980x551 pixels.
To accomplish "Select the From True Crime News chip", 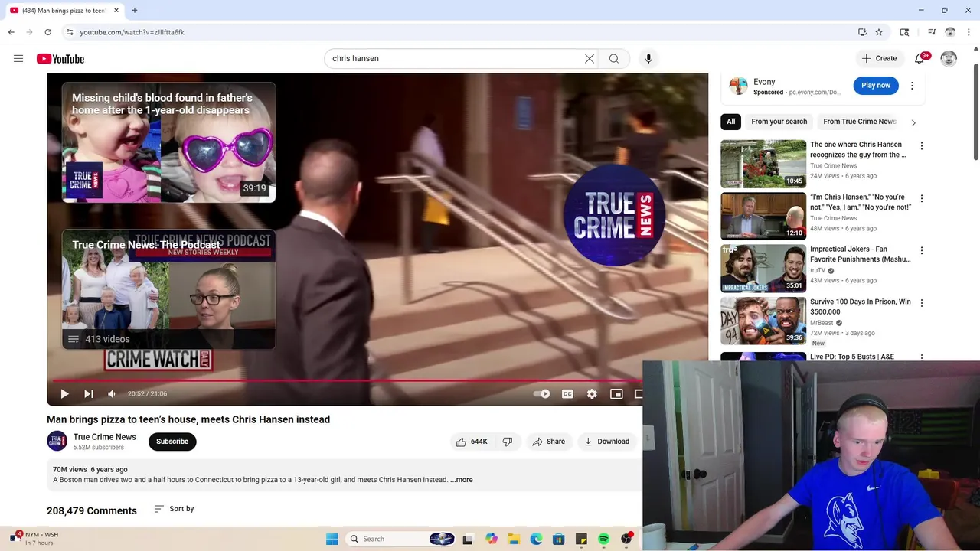I will 860,122.
